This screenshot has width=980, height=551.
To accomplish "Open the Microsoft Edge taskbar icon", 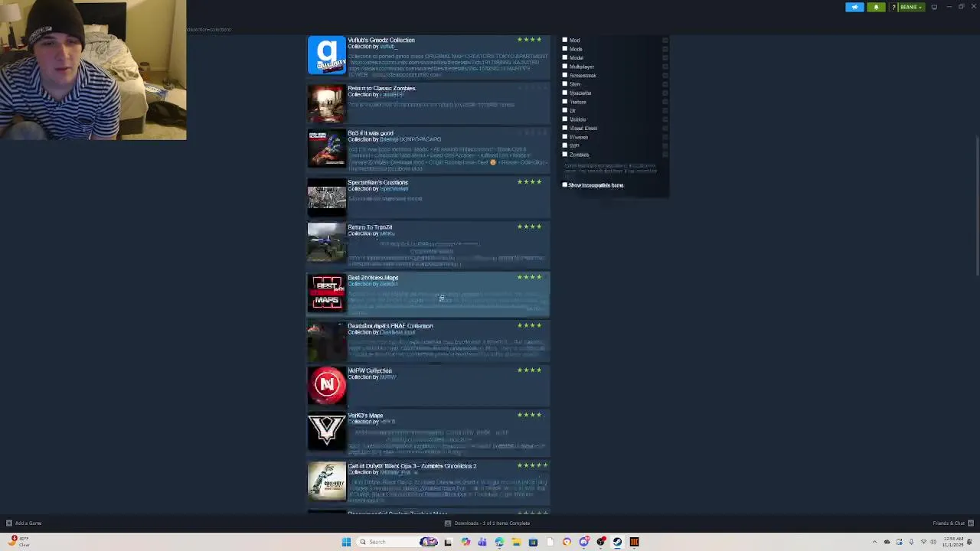I will [x=499, y=542].
